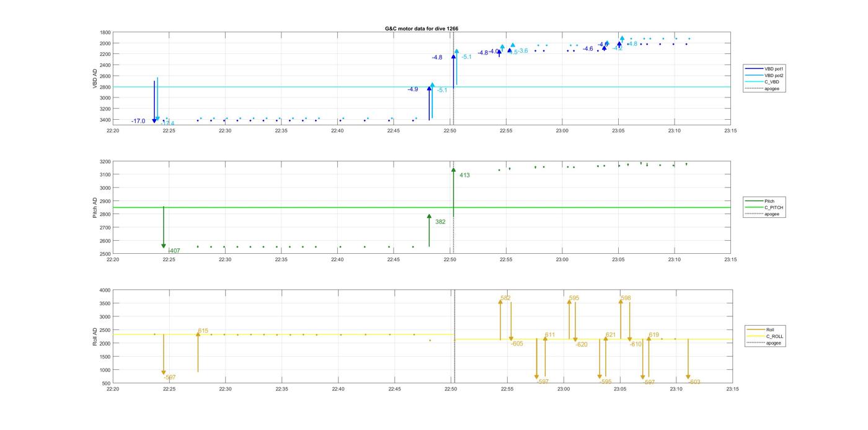Click the "595" label in the Roll plot

point(574,298)
